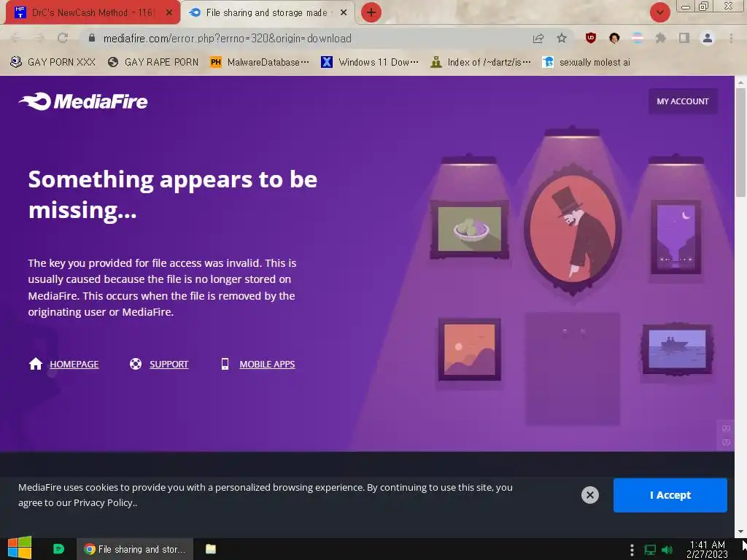747x560 pixels.
Task: Reload the page
Action: 63,38
